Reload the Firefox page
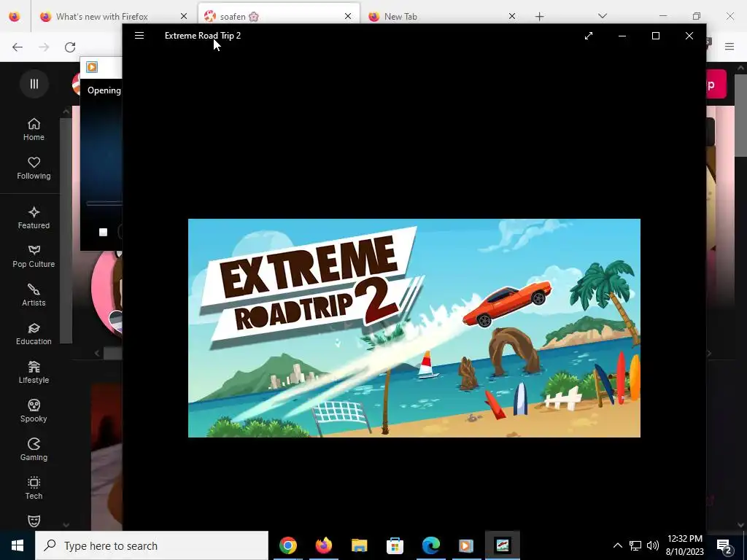 click(70, 47)
